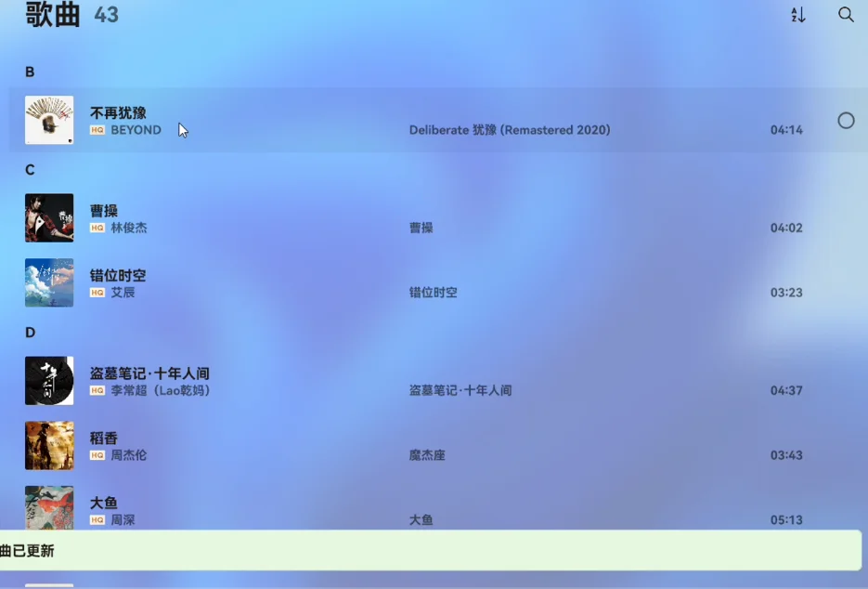Click the B section letter header
This screenshot has height=589, width=868.
(x=30, y=72)
